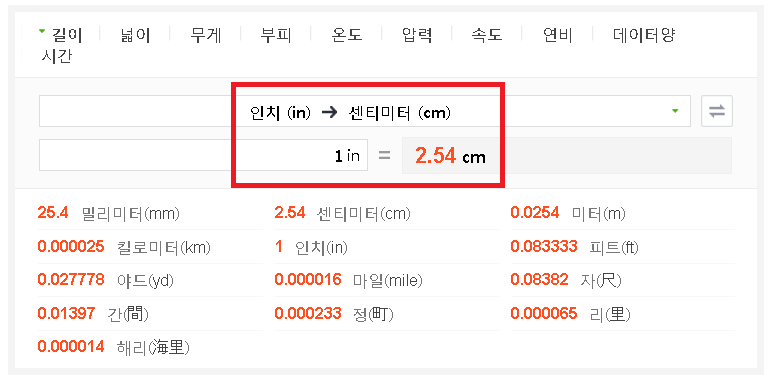Open the 온도 tab
Screen dimensions: 768x379
[x=347, y=35]
